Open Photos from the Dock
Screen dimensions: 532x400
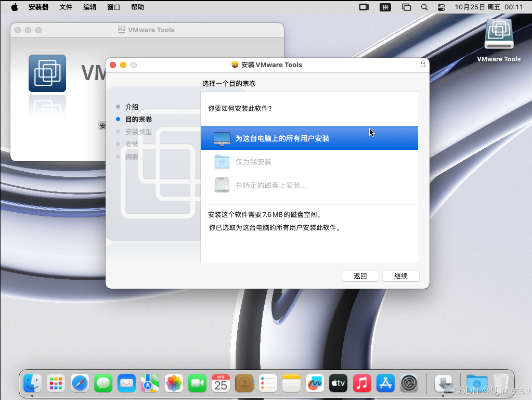(174, 383)
